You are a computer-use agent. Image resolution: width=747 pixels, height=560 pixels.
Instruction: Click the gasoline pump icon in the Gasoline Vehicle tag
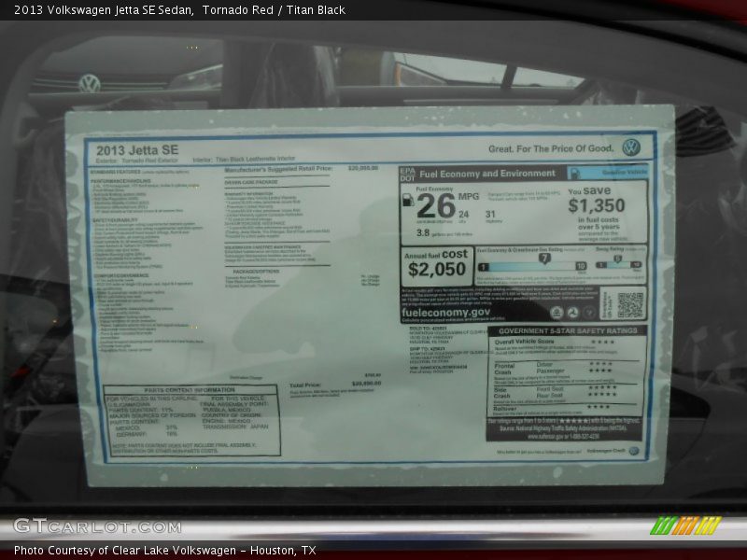point(574,173)
